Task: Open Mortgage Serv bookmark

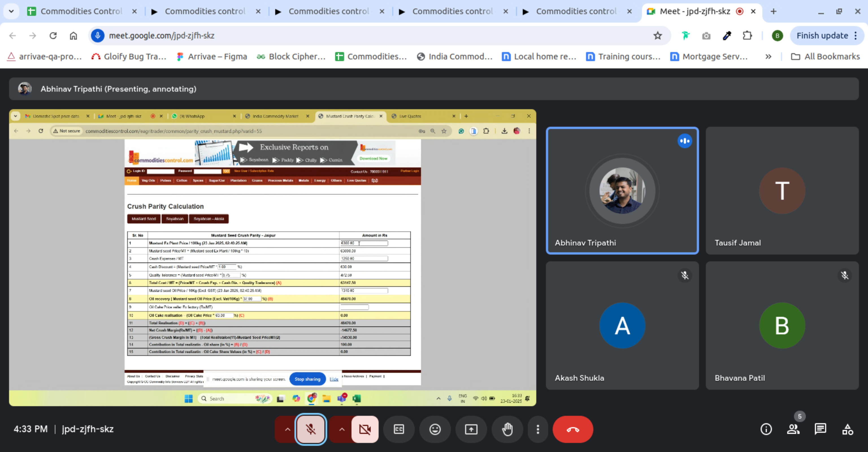Action: (709, 56)
